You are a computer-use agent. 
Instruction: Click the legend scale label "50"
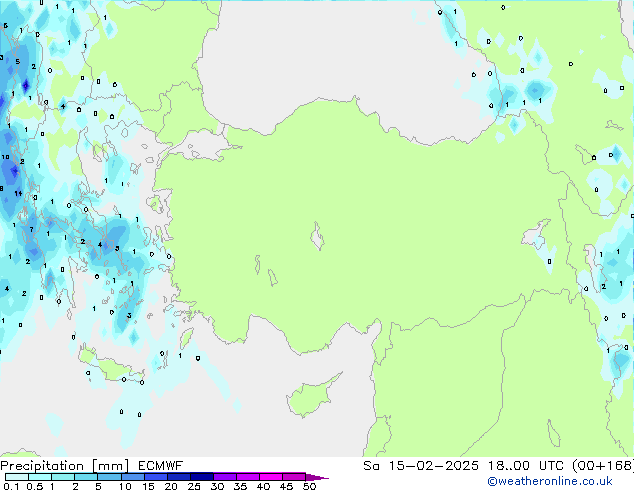pos(309,486)
